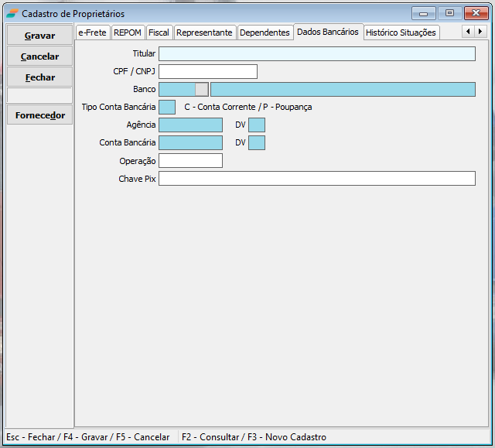Screen dimensions: 495x448
Task: Click the Gravar button
Action: [39, 36]
